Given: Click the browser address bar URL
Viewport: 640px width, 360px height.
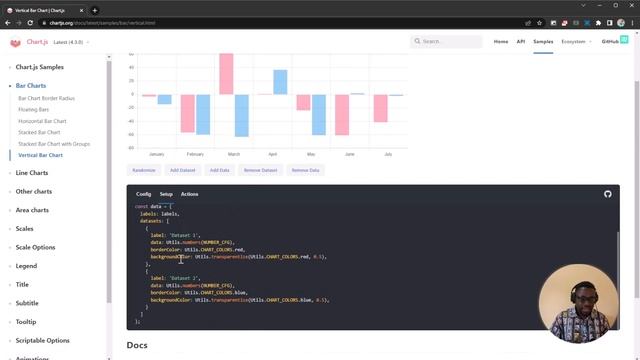Looking at the screenshot, I should 102,23.
